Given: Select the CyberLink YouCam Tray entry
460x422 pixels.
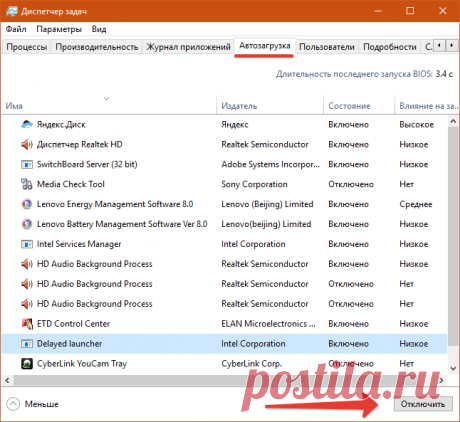Looking at the screenshot, I should click(82, 364).
